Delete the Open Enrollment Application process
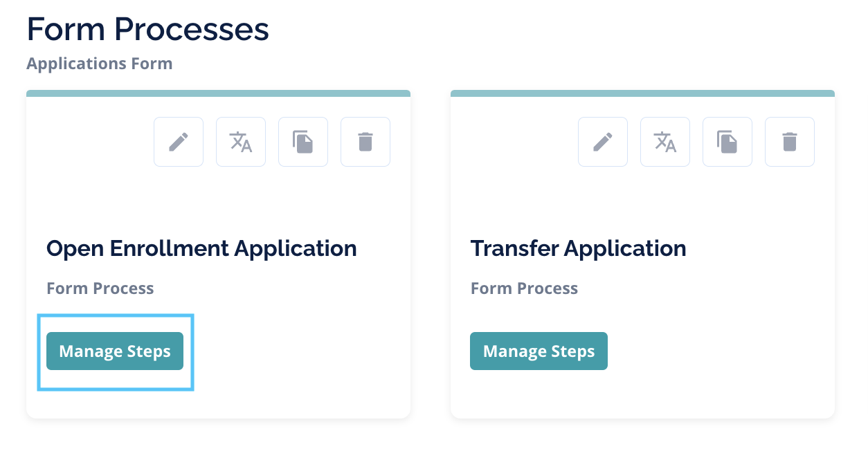Image resolution: width=868 pixels, height=451 pixels. coord(365,142)
